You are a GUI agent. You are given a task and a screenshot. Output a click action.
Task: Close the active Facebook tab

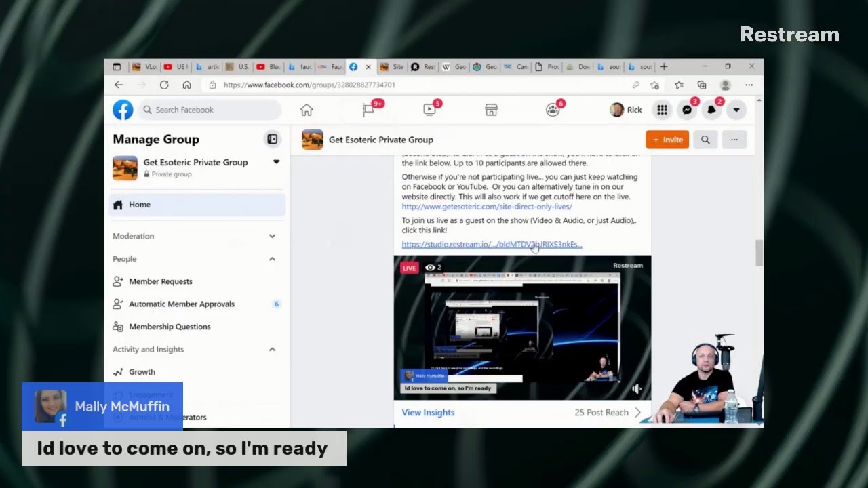click(368, 67)
